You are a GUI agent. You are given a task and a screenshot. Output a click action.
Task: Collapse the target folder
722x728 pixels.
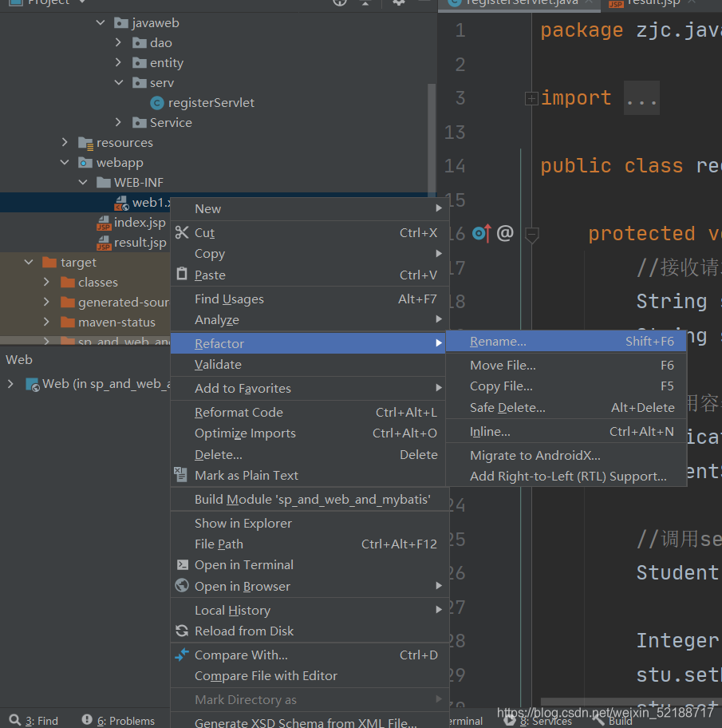(29, 262)
